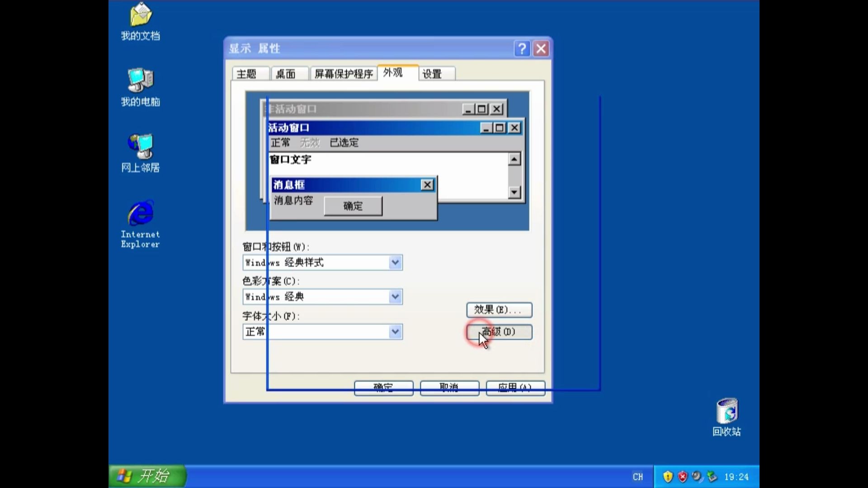This screenshot has width=868, height=488.
Task: Open the 高级 advanced settings
Action: point(499,332)
